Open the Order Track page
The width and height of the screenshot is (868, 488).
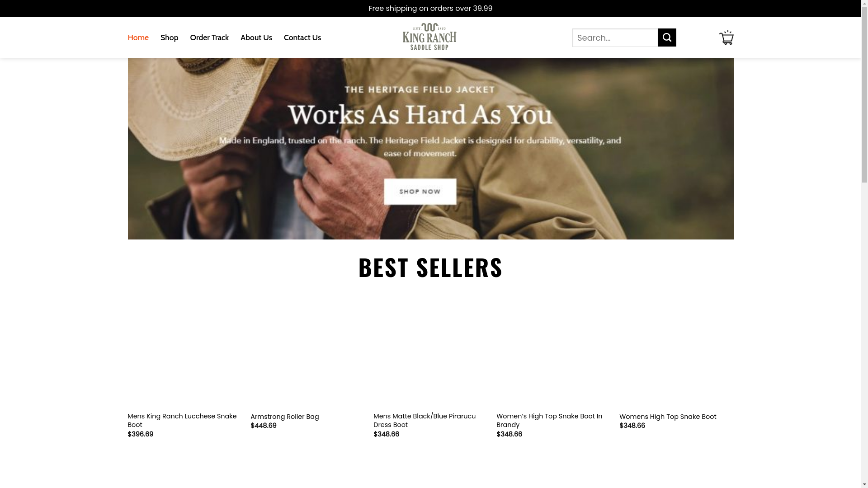click(x=209, y=38)
